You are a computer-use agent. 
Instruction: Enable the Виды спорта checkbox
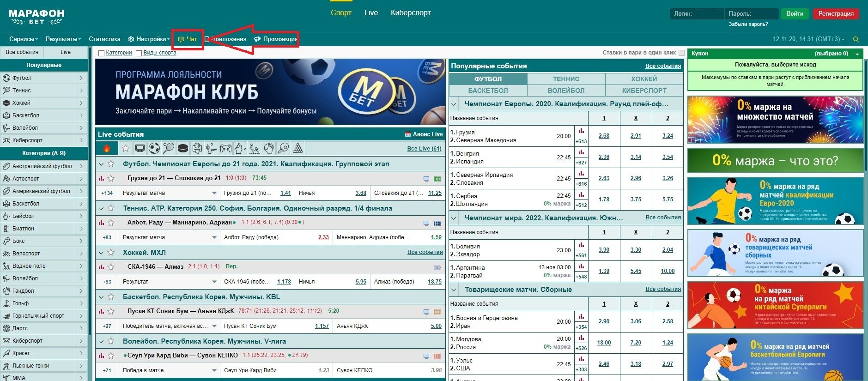click(x=139, y=53)
